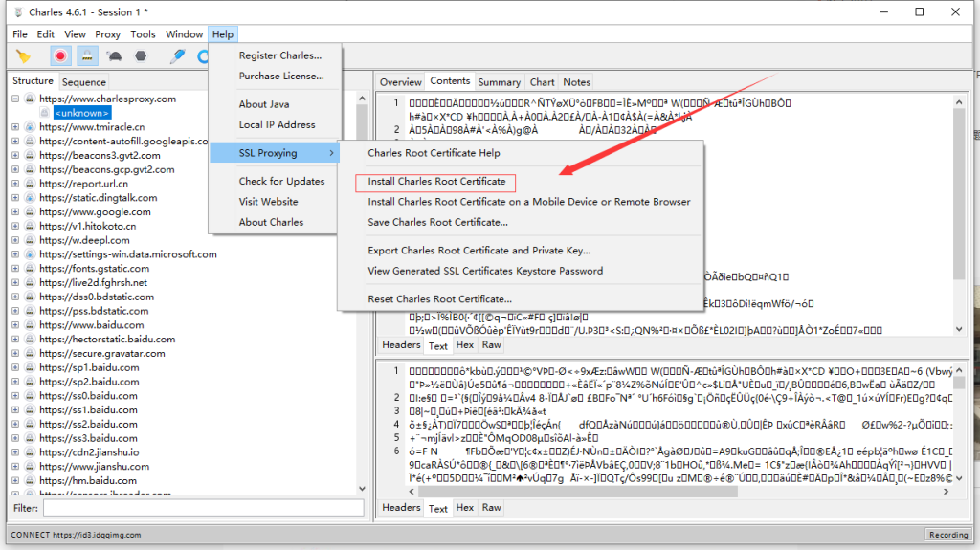Click the globe icon beside www.google.com
This screenshot has width=980, height=550.
(x=30, y=212)
